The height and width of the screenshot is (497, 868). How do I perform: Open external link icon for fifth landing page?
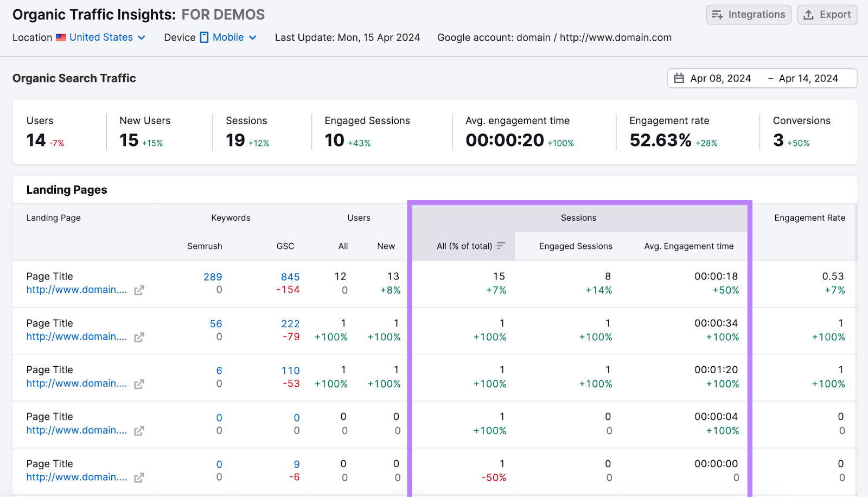(x=139, y=477)
